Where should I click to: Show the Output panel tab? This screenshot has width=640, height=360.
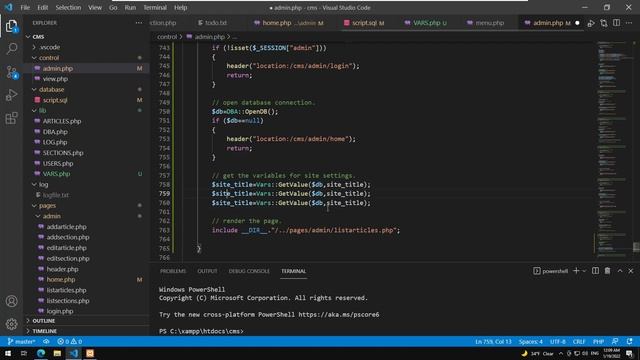207,271
